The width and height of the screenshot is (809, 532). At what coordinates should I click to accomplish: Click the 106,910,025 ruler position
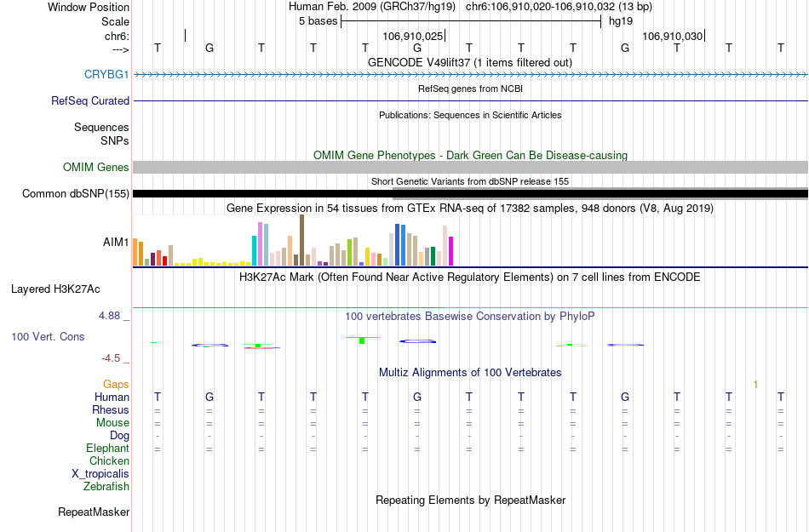coord(413,36)
